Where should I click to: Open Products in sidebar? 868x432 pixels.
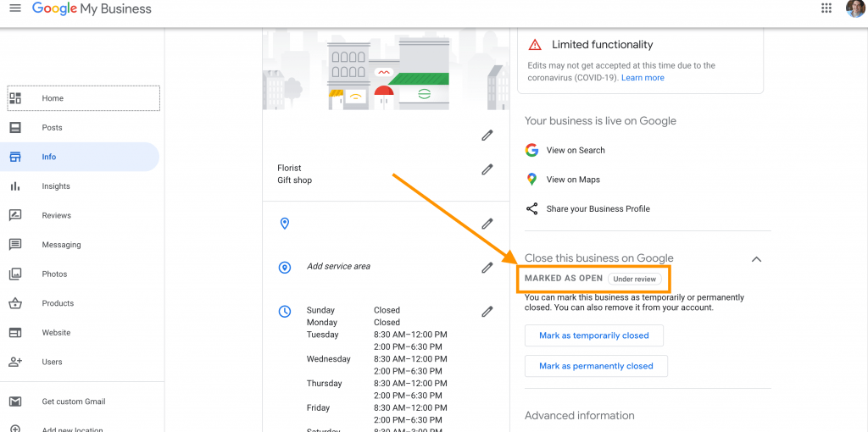pos(80,303)
